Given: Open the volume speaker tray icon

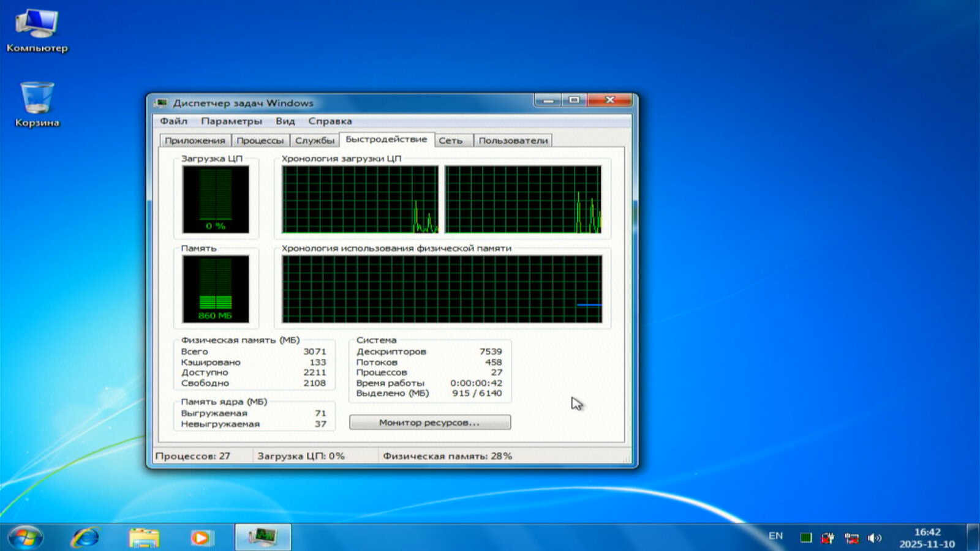Looking at the screenshot, I should click(x=875, y=538).
